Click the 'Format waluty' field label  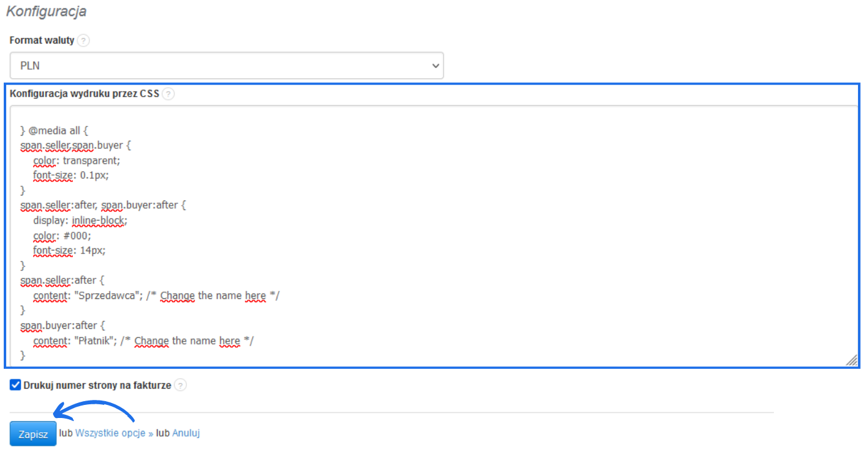42,40
